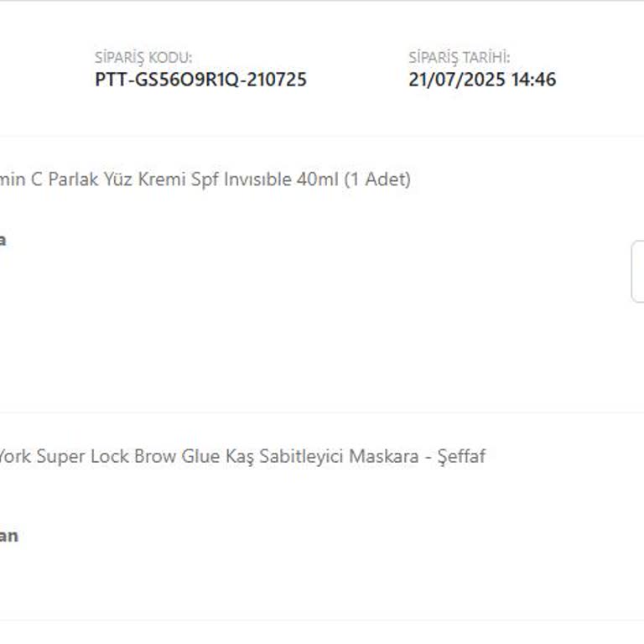Click the partially visible button at right edge
Image resolution: width=644 pixels, height=644 pixels.
pos(637,271)
